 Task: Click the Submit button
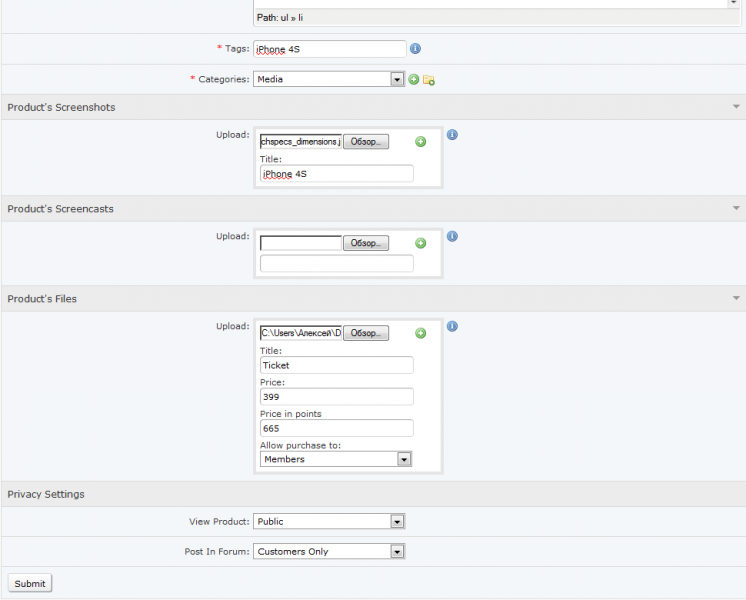click(30, 583)
